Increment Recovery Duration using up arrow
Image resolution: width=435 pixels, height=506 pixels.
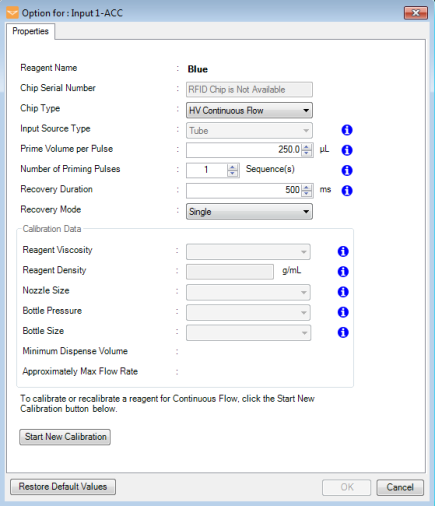(x=307, y=187)
